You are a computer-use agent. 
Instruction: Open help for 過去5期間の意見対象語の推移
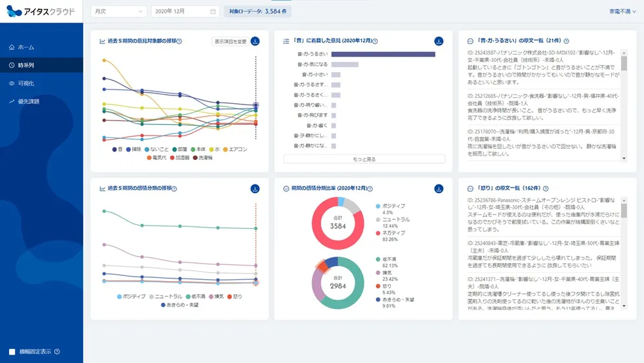pyautogui.click(x=179, y=41)
